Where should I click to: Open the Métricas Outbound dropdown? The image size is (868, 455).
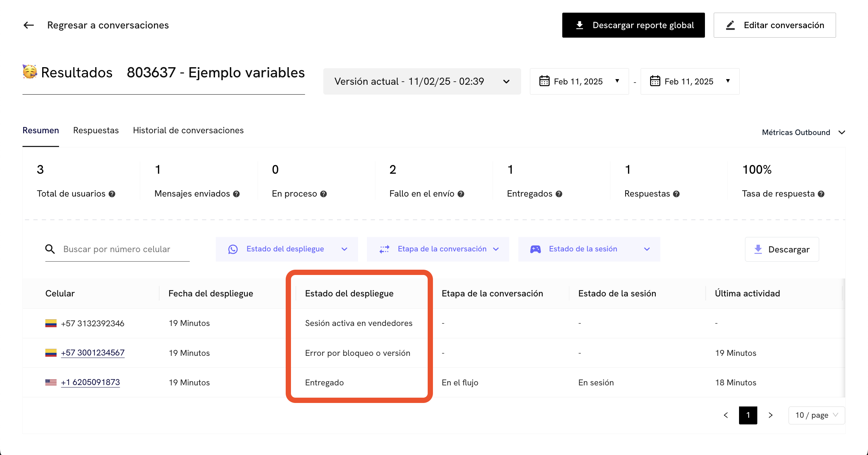pos(803,133)
